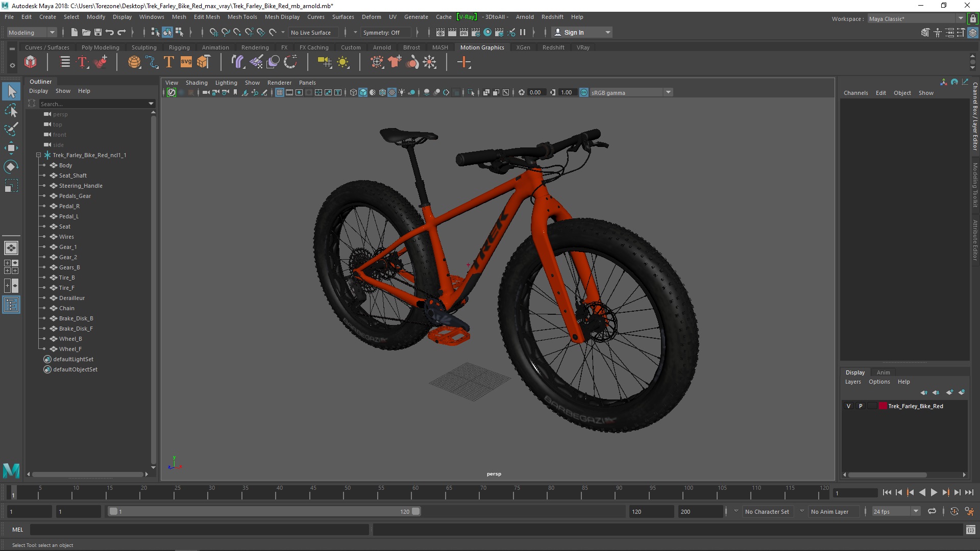
Task: Play the animation forwards
Action: click(934, 492)
